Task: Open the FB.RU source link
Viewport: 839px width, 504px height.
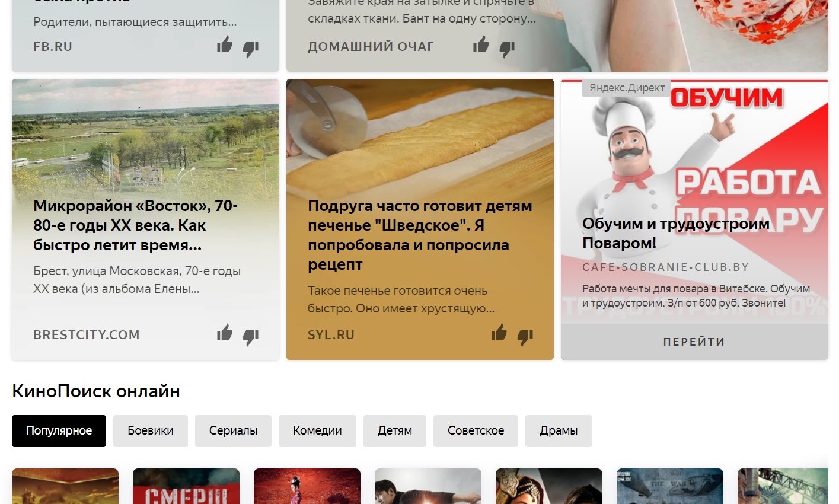Action: (53, 46)
